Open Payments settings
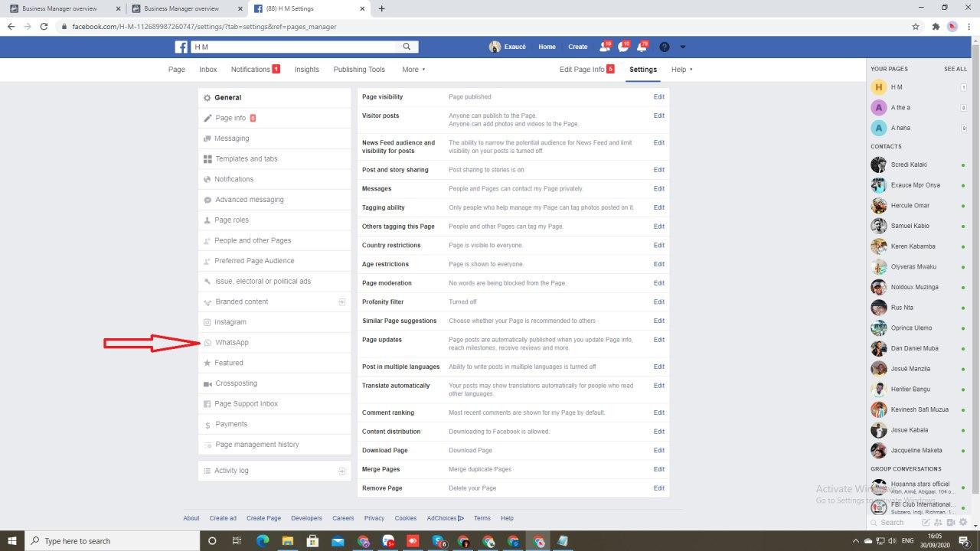 [x=275, y=424]
